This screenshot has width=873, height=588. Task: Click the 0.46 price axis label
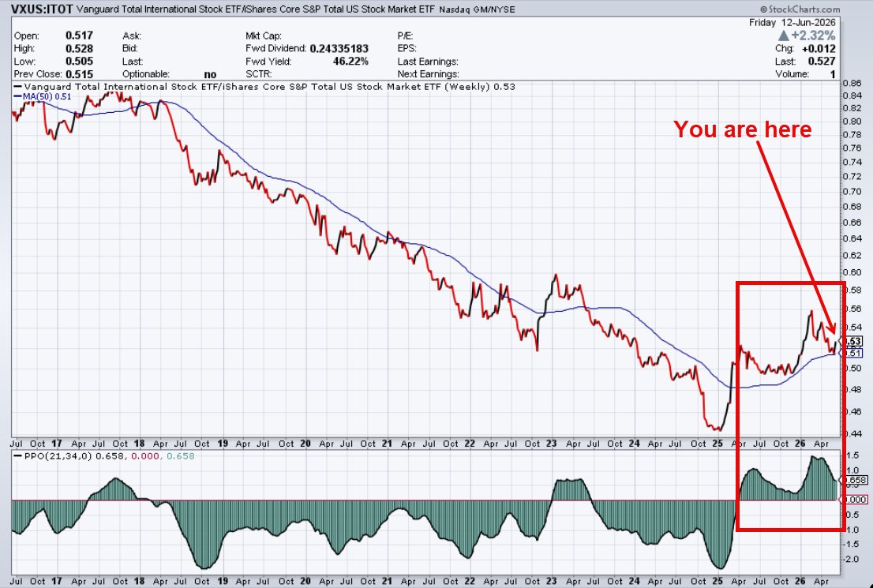tap(852, 412)
